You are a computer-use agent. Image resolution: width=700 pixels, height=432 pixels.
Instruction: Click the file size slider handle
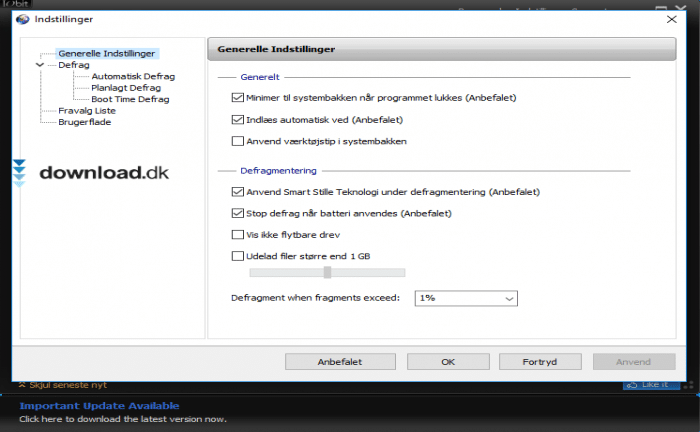pos(327,272)
